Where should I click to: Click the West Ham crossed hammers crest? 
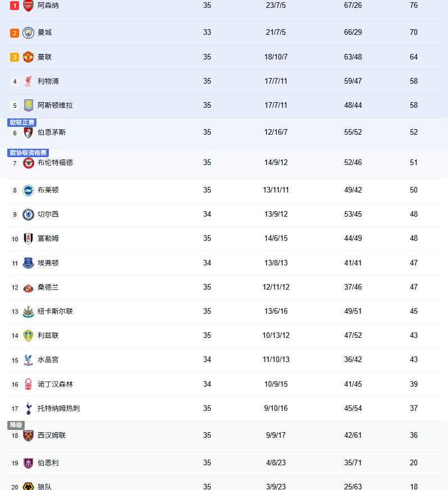(x=28, y=436)
